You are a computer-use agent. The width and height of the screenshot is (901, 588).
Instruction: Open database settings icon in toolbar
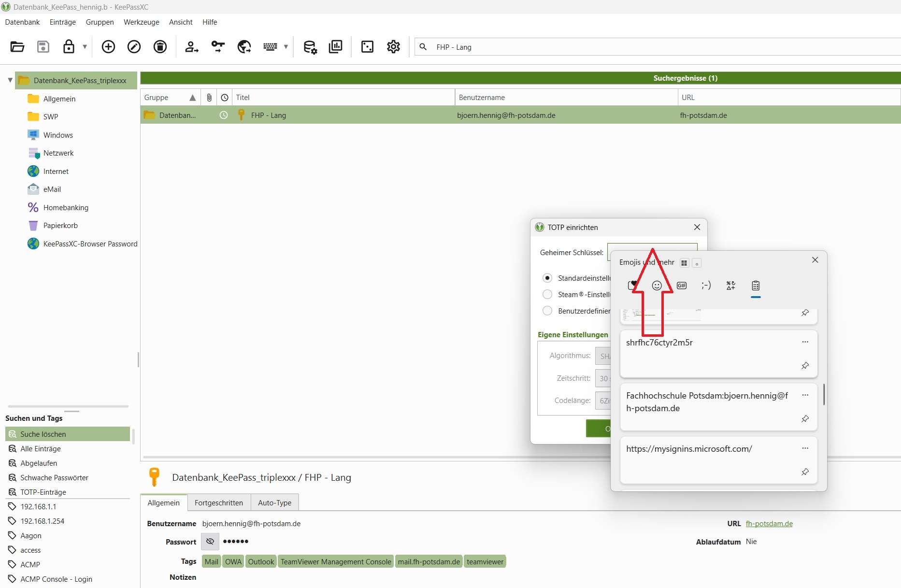click(x=310, y=47)
